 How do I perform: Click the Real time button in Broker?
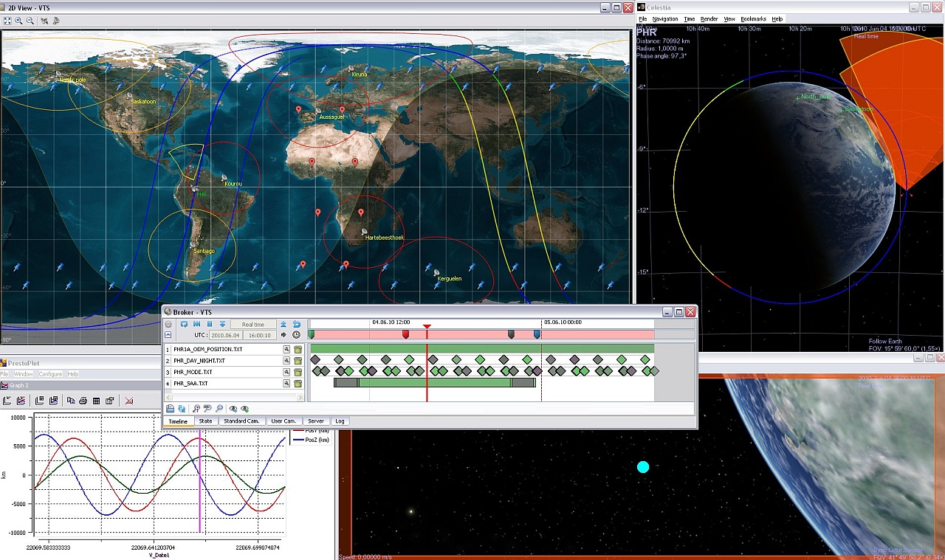(253, 324)
